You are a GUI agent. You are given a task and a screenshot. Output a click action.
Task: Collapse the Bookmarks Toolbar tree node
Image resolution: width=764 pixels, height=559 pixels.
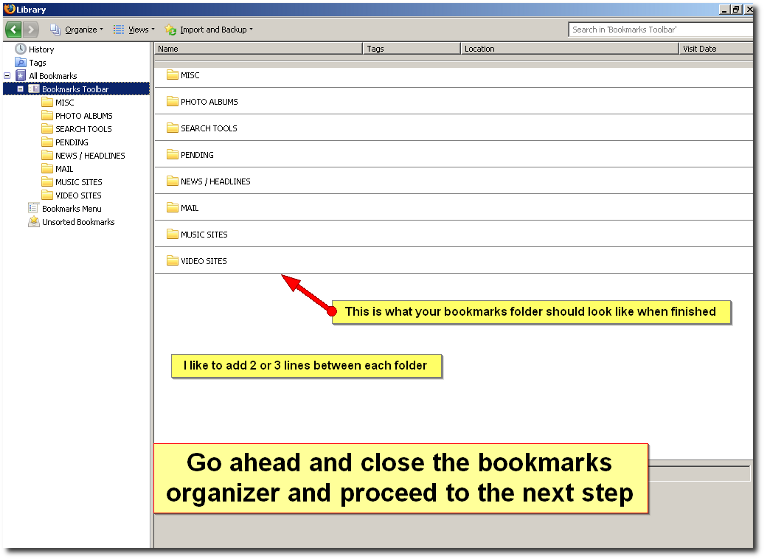click(20, 89)
